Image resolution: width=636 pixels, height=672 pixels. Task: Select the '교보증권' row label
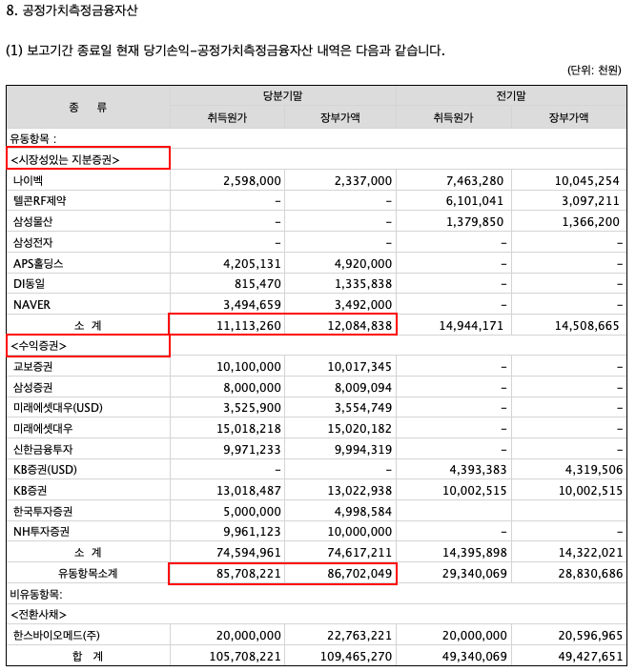(33, 367)
